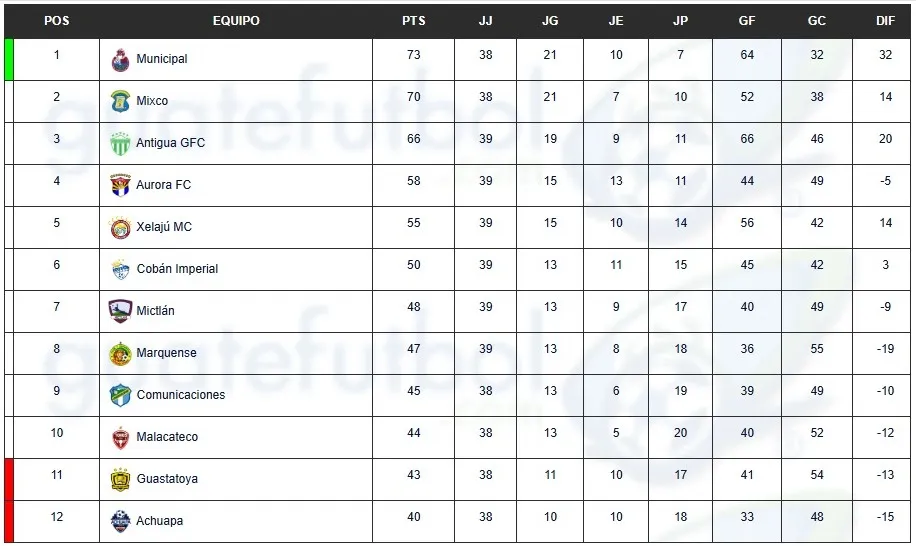Click the EQUIPO column header
This screenshot has height=546, width=916.
pos(236,21)
